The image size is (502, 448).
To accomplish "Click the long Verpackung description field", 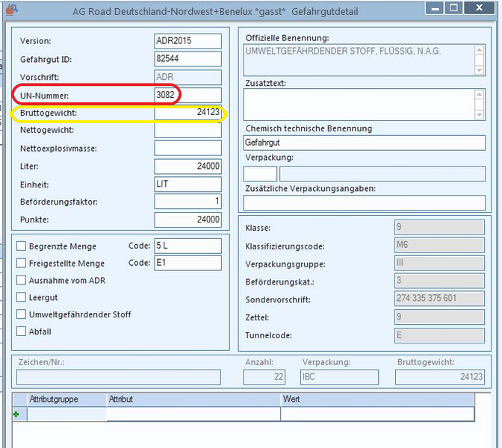I will click(x=382, y=174).
